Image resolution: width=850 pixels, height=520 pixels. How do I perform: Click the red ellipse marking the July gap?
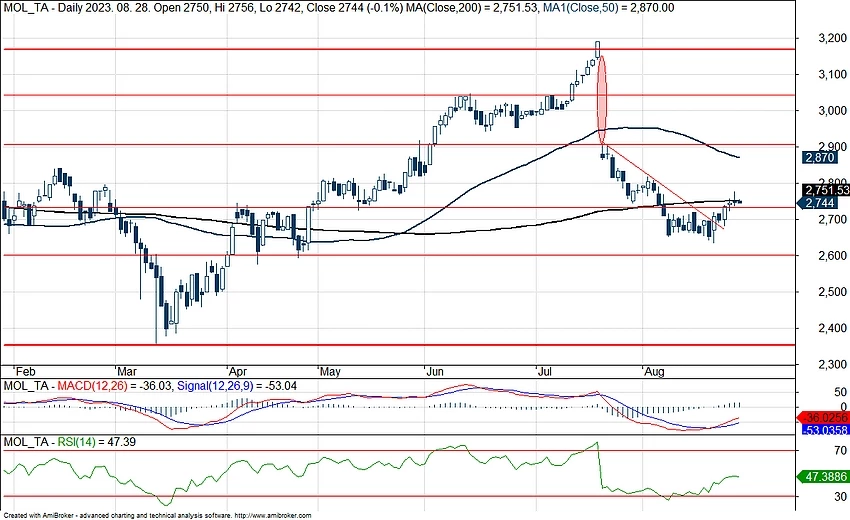pos(601,100)
